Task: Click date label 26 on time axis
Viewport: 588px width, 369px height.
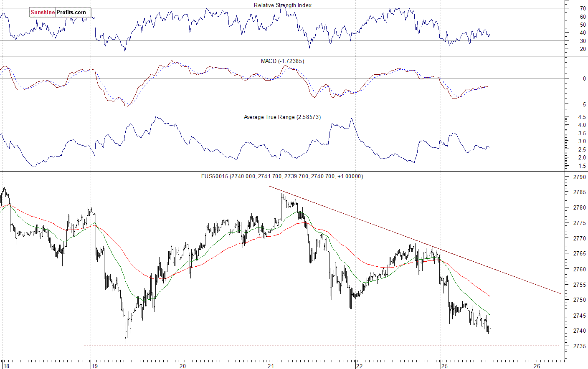Action: (x=537, y=366)
